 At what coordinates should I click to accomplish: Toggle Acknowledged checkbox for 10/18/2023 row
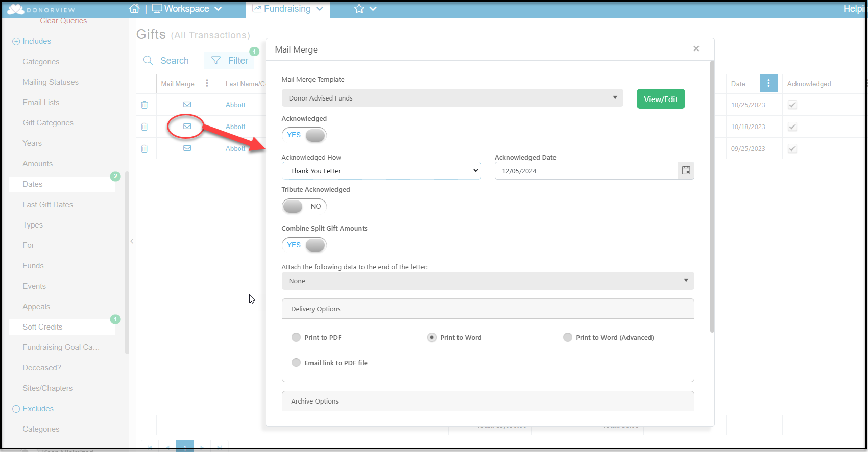792,127
